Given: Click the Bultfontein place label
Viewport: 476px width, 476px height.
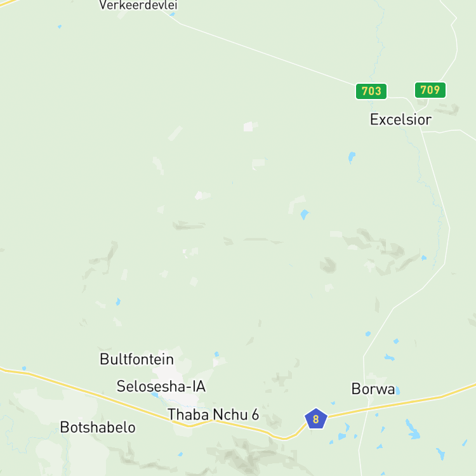Looking at the screenshot, I should point(136,359).
